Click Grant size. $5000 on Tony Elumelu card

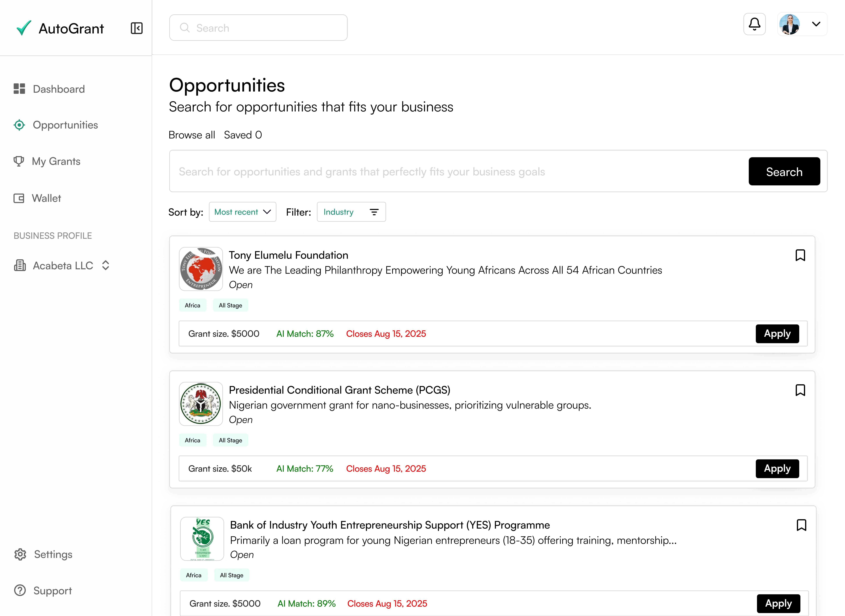224,334
